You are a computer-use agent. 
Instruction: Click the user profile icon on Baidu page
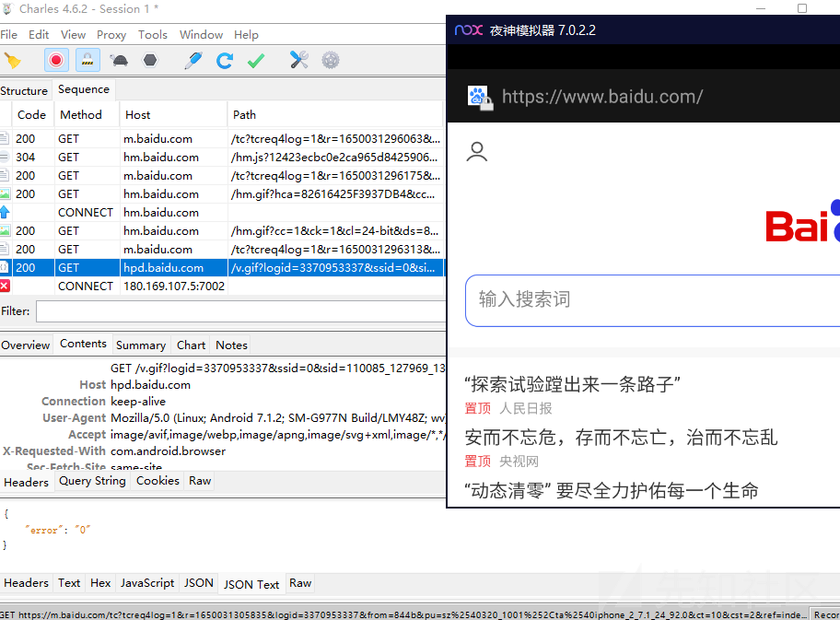point(477,152)
